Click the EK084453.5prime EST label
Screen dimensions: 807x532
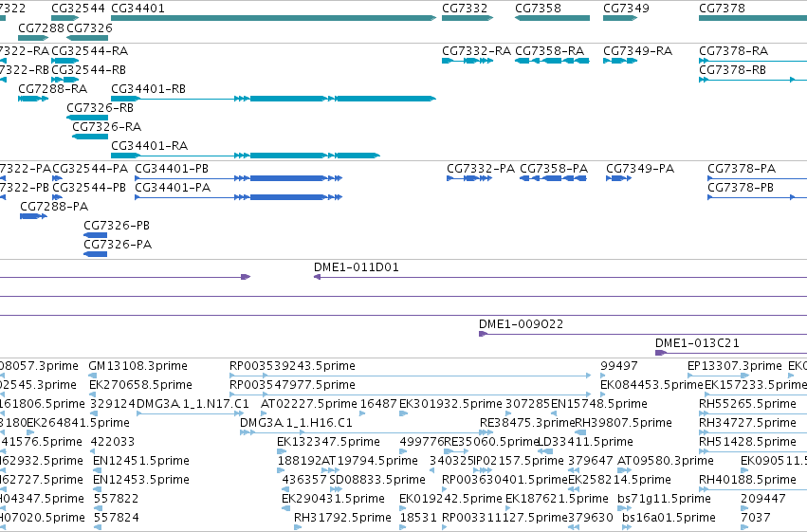[x=651, y=385]
